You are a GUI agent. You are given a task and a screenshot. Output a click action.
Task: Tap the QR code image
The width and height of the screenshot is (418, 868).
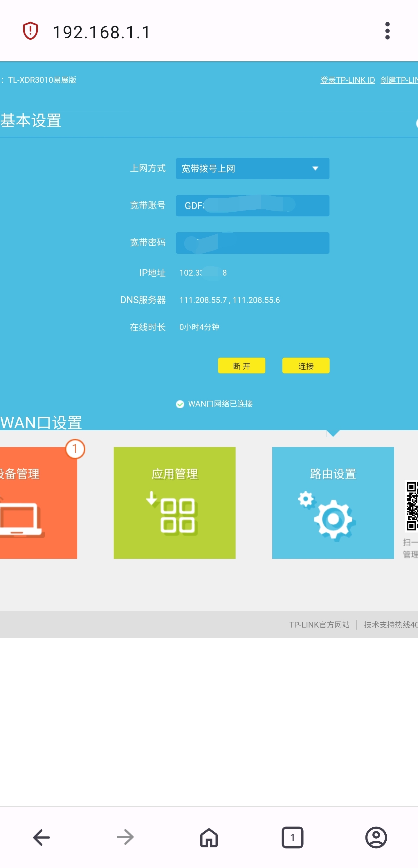pos(412,505)
